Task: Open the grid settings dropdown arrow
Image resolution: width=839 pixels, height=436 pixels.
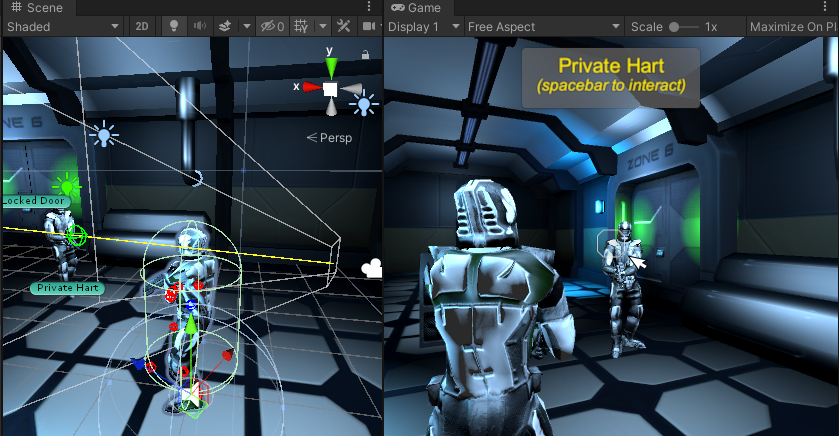Action: click(x=323, y=27)
